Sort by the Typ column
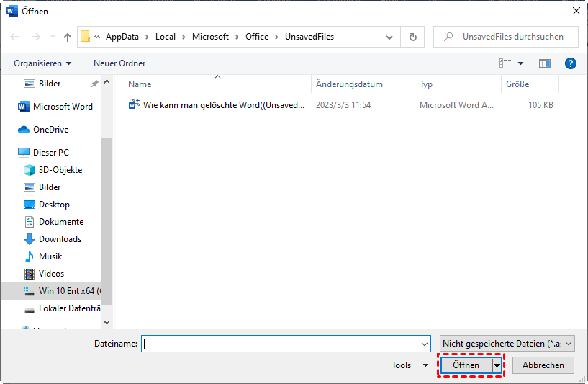 coord(426,84)
